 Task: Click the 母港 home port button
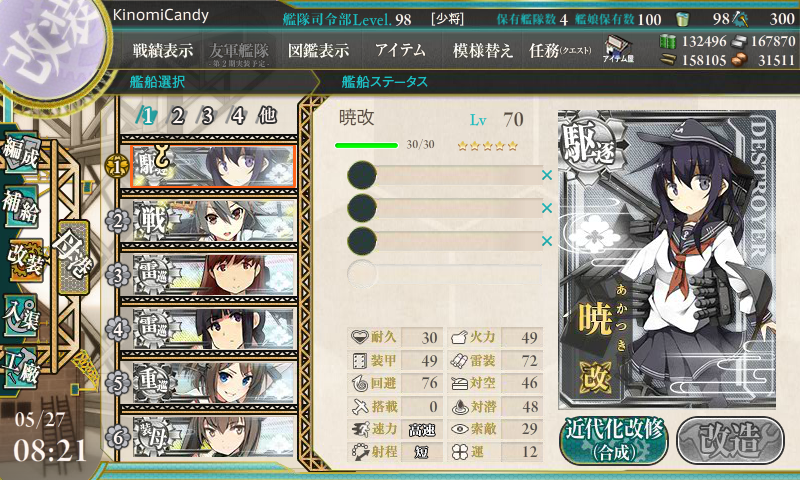[x=73, y=257]
